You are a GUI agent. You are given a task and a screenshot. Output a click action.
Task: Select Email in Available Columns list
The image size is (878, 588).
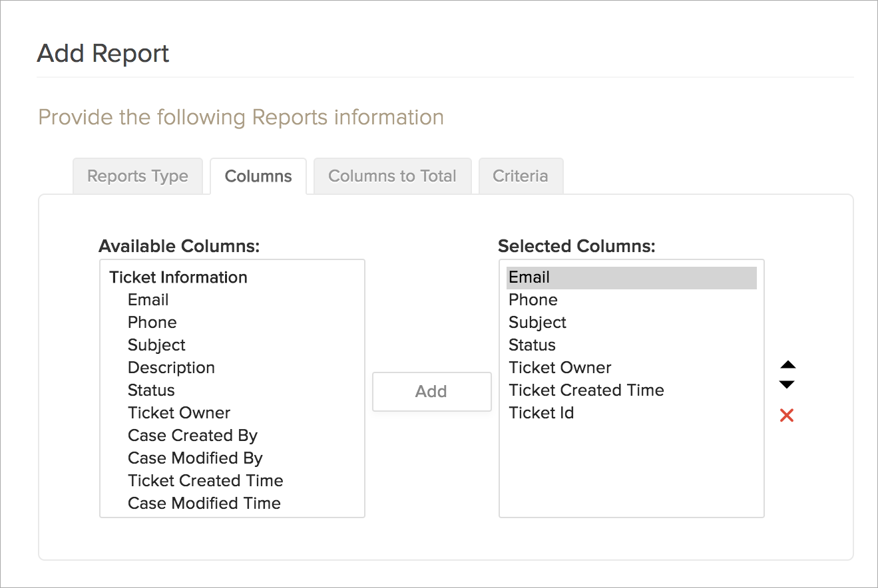click(148, 300)
